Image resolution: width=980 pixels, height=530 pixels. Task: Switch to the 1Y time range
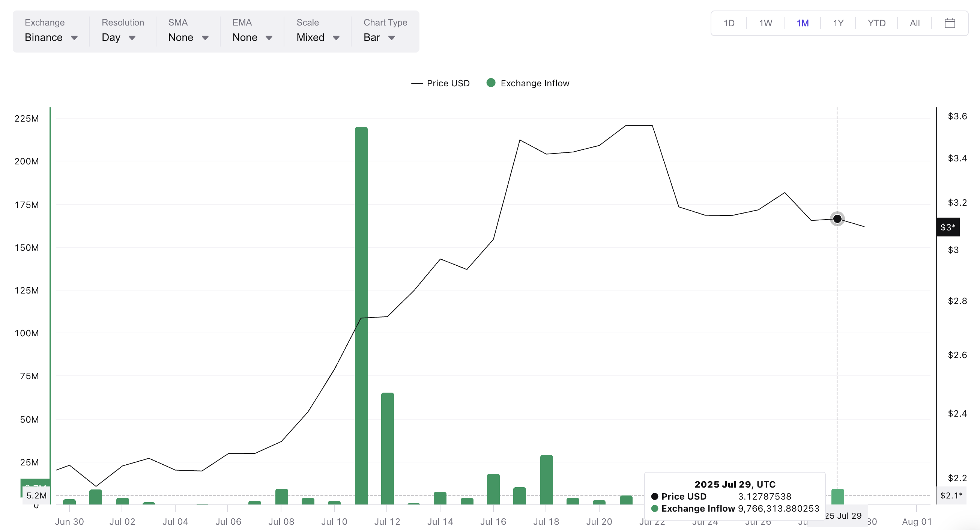click(x=838, y=23)
